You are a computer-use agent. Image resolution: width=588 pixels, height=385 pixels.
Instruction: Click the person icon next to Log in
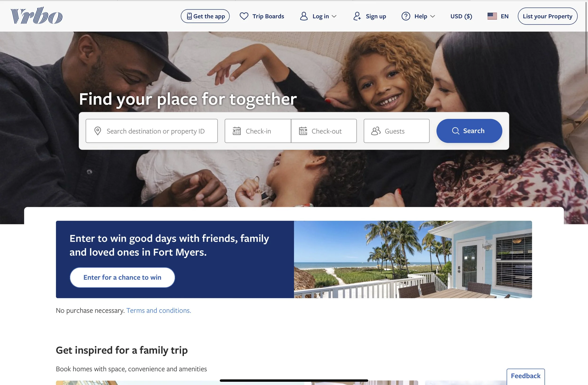(304, 16)
